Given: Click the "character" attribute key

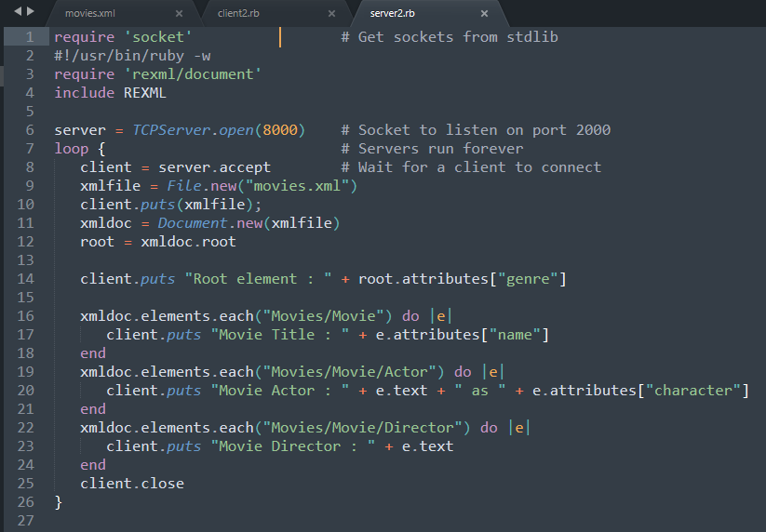Looking at the screenshot, I should click(692, 391).
